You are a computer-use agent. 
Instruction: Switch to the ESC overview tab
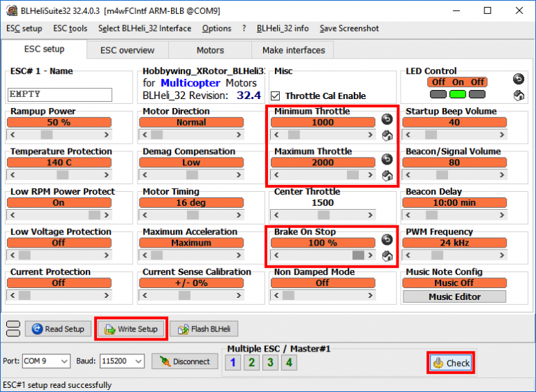click(127, 50)
